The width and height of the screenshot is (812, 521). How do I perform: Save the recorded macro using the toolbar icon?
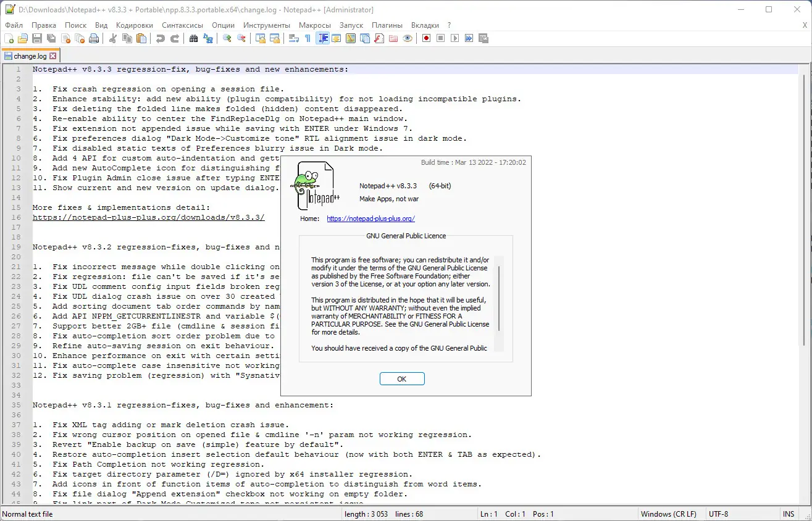483,38
